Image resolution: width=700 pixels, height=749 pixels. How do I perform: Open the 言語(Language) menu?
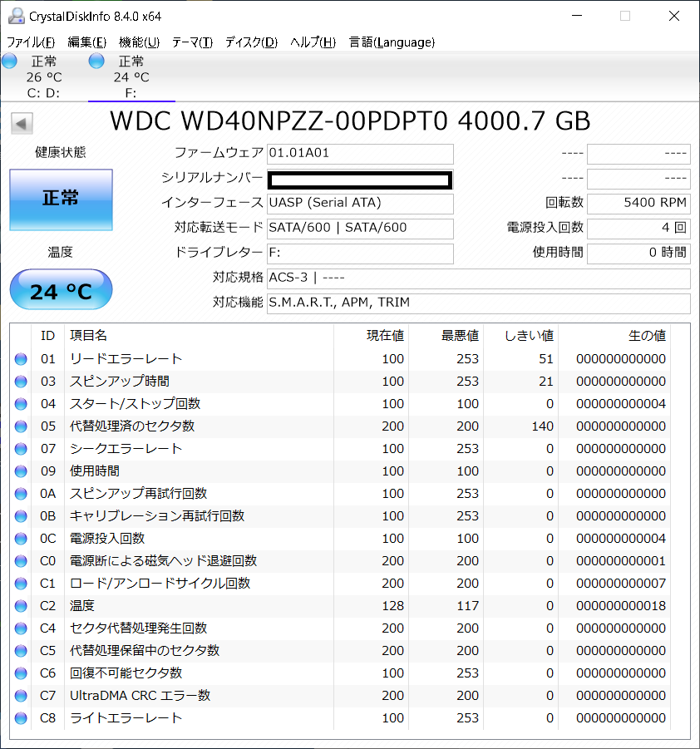coord(392,42)
